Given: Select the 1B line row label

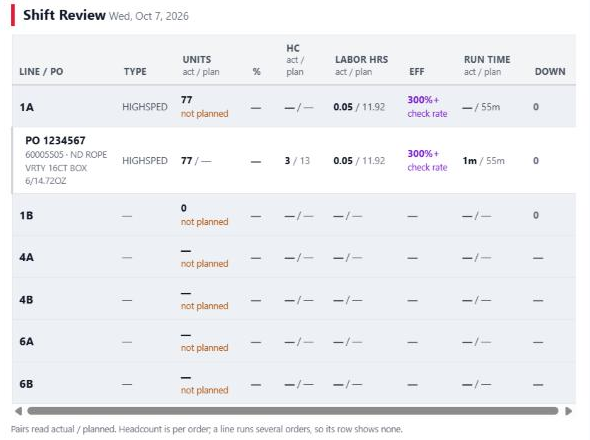Looking at the screenshot, I should click(x=26, y=216).
